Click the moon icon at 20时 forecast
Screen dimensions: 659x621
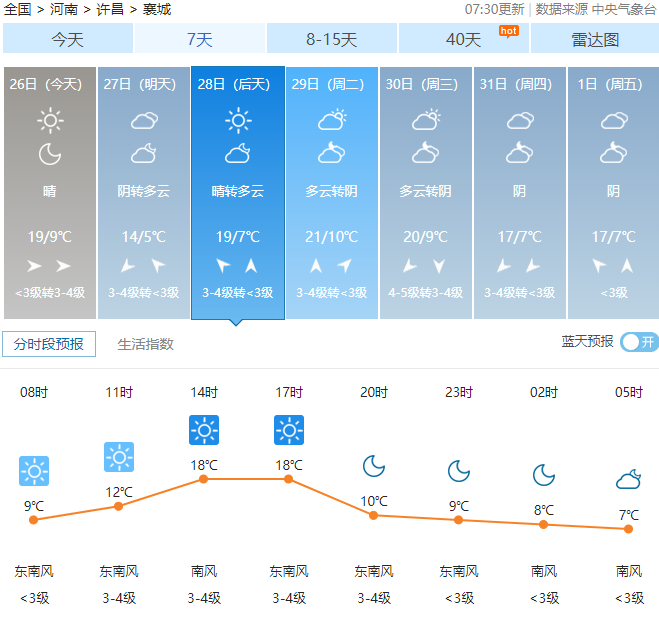click(374, 466)
